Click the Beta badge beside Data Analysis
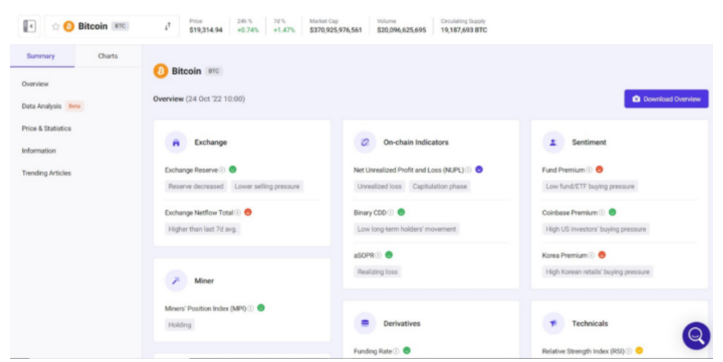 [74, 106]
